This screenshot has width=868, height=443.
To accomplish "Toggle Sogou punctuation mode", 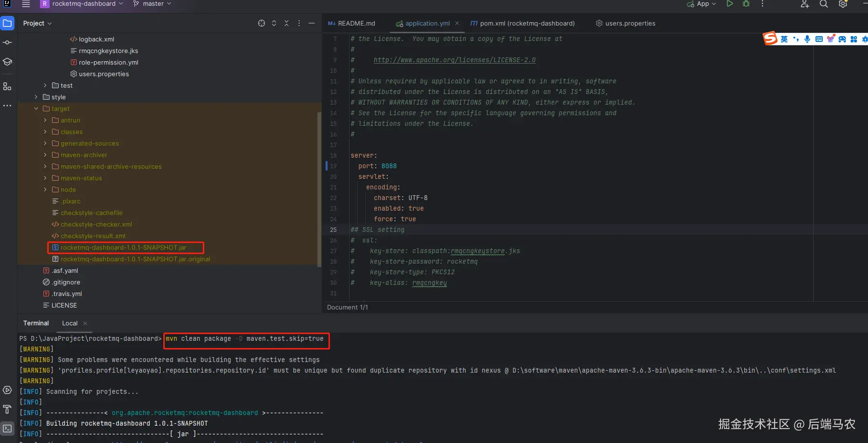I will point(796,39).
